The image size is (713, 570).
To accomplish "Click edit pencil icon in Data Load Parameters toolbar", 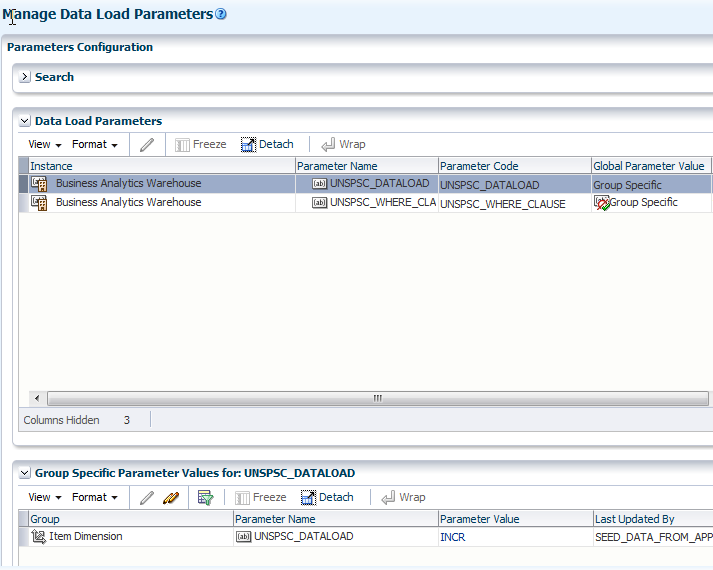I will pos(147,145).
